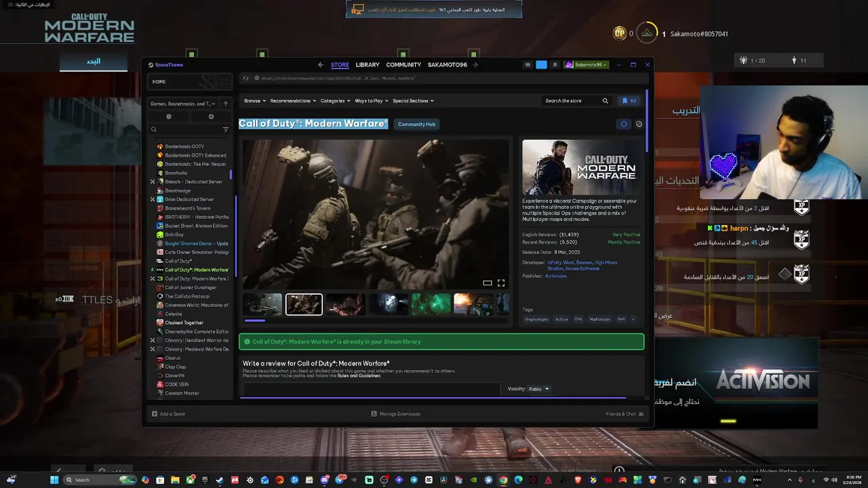
Task: Open Steam notifications bell in title bar
Action: [555, 65]
